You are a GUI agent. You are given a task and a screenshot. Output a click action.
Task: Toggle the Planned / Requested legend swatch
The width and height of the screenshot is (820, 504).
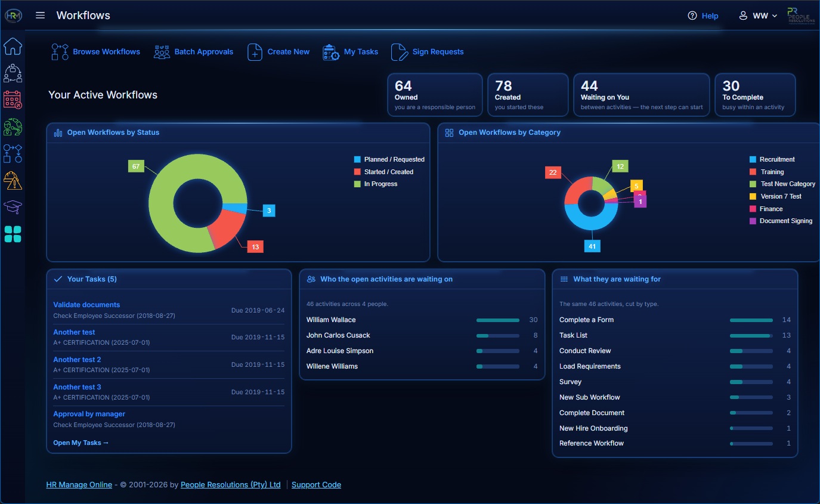pyautogui.click(x=357, y=159)
